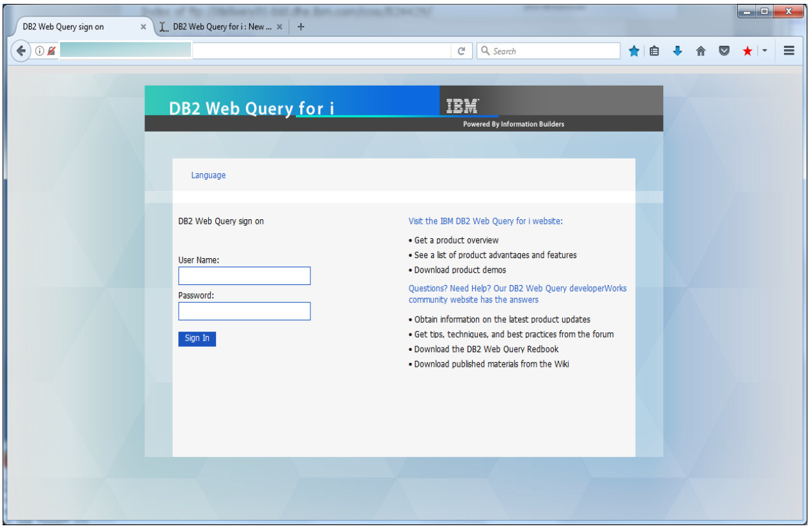Click inside the Password field
The height and width of the screenshot is (531, 812).
[244, 311]
